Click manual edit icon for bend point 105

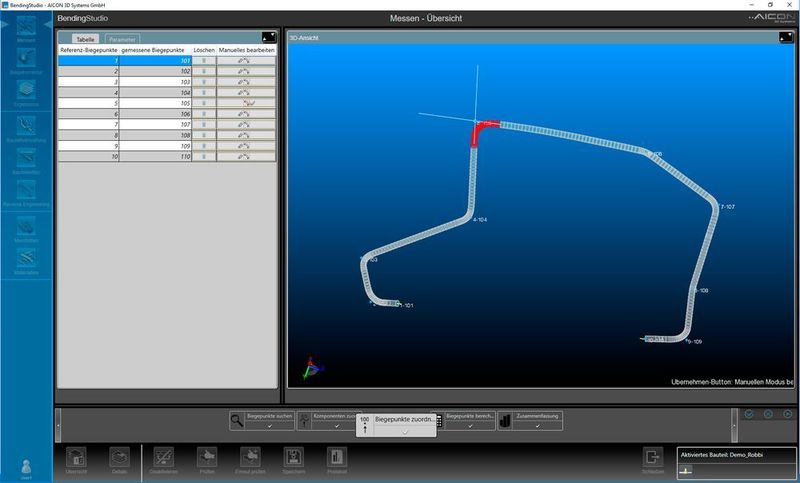tap(246, 103)
